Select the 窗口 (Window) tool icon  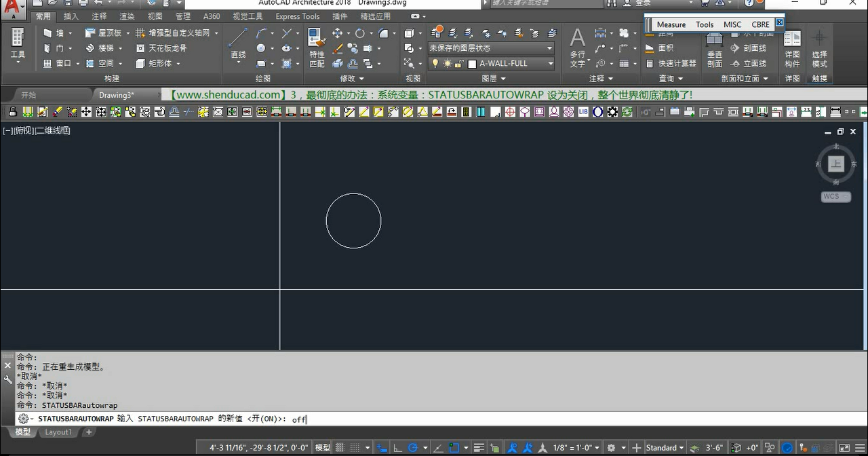tap(47, 63)
